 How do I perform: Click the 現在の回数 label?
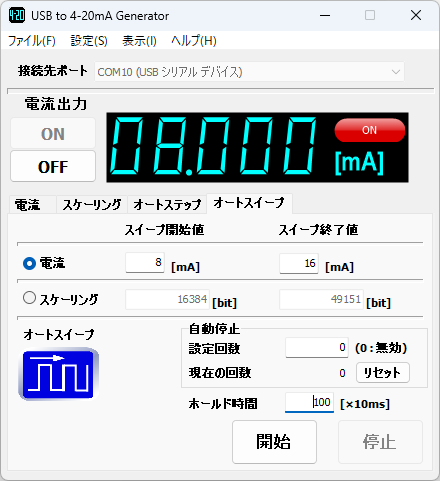click(220, 373)
